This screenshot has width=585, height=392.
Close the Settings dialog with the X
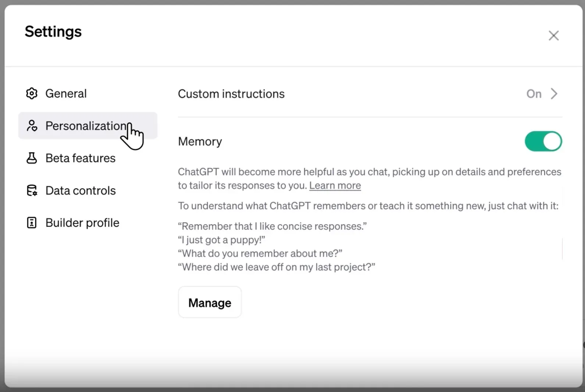(x=553, y=36)
